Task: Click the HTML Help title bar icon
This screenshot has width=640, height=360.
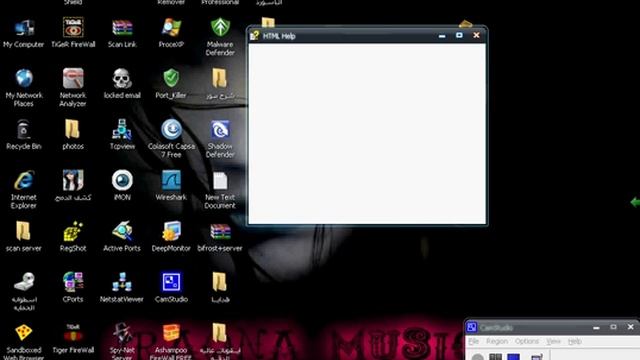Action: point(255,36)
